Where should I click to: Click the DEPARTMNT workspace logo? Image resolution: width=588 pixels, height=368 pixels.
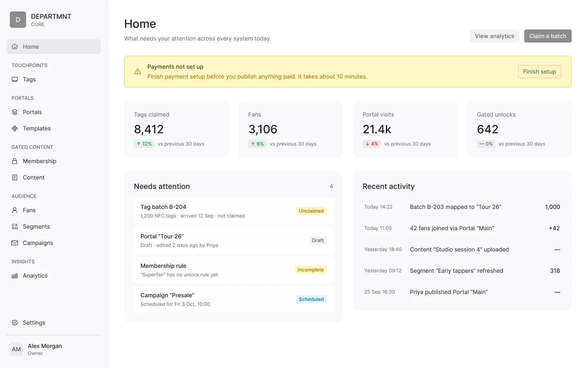[18, 20]
